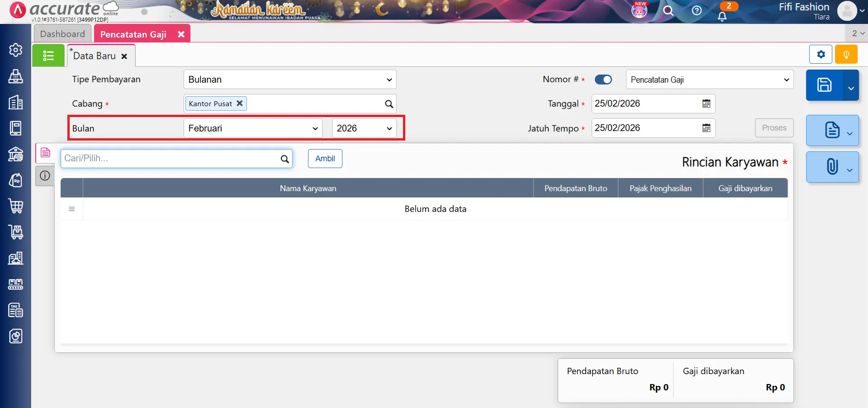Click the Cari/Pilih employee search field
Image resolution: width=868 pixels, height=408 pixels.
tap(171, 159)
